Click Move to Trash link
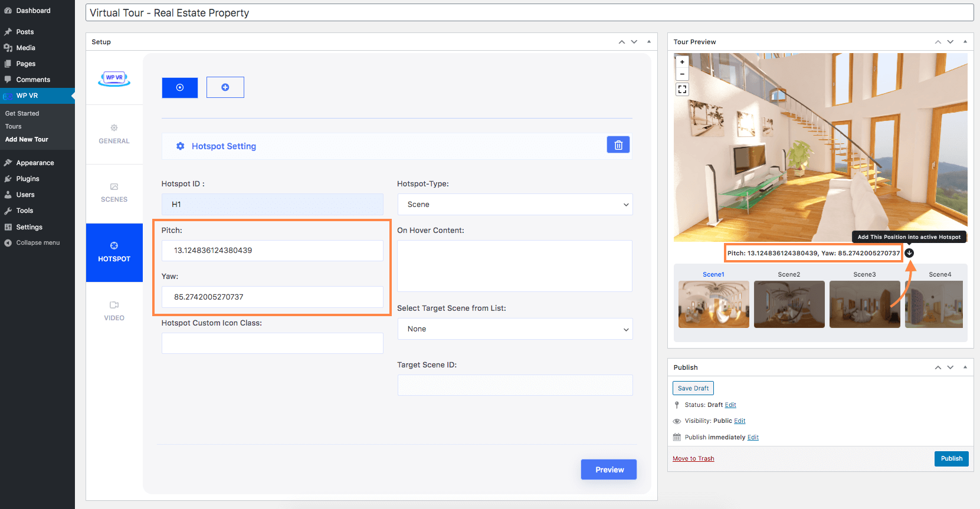 click(x=693, y=459)
